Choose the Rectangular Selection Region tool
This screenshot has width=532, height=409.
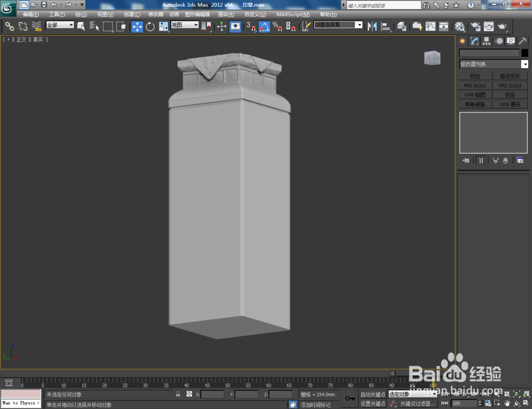[x=107, y=27]
